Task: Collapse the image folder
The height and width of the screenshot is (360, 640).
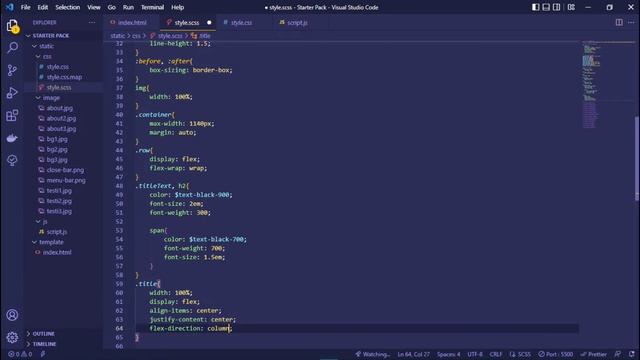Action: 51,98
